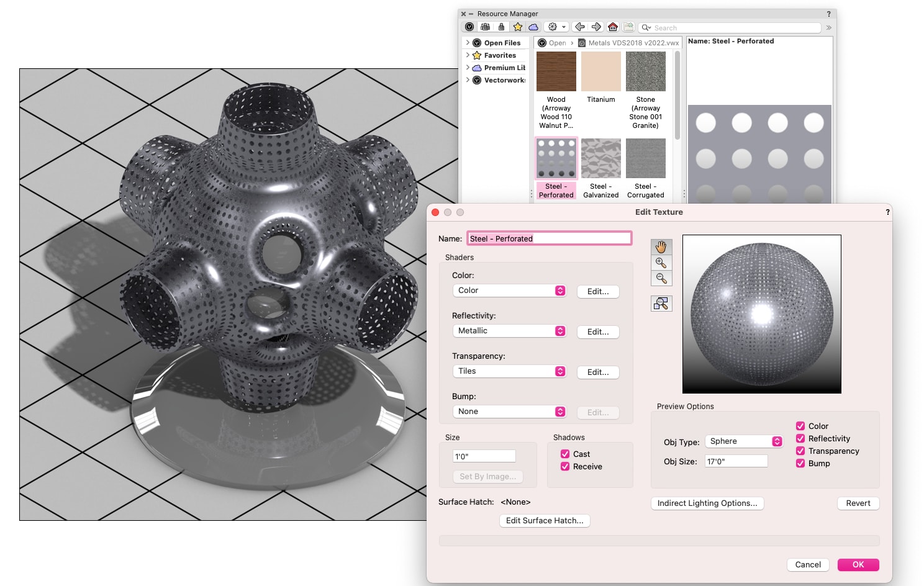Select Open Files in the sidebar
Image resolution: width=924 pixels, height=586 pixels.
[x=502, y=43]
